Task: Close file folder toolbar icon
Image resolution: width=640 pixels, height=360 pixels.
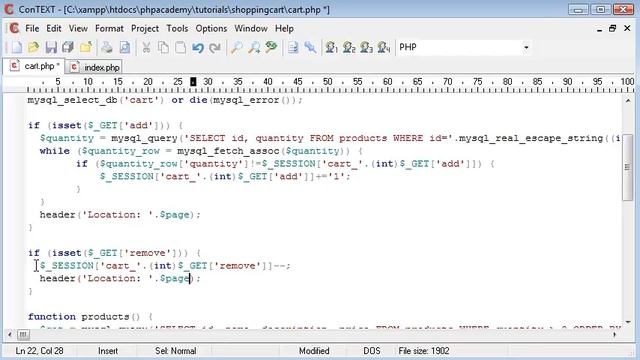Action: click(85, 47)
